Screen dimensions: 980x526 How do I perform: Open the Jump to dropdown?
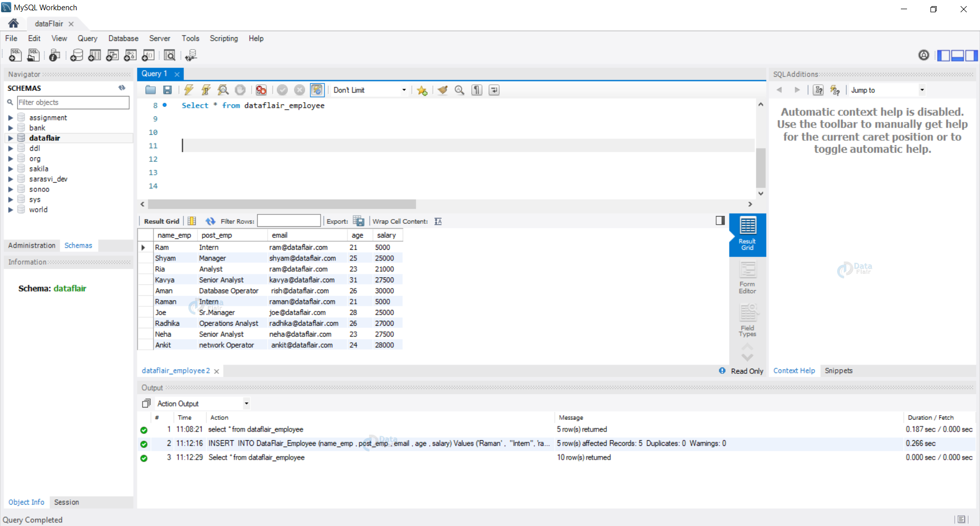pyautogui.click(x=922, y=90)
